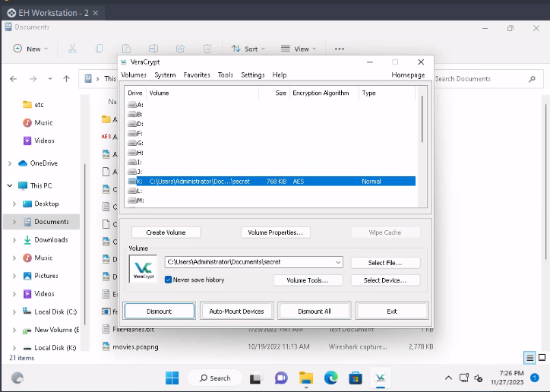The width and height of the screenshot is (550, 392).
Task: Click the Volume Tools button
Action: point(307,280)
